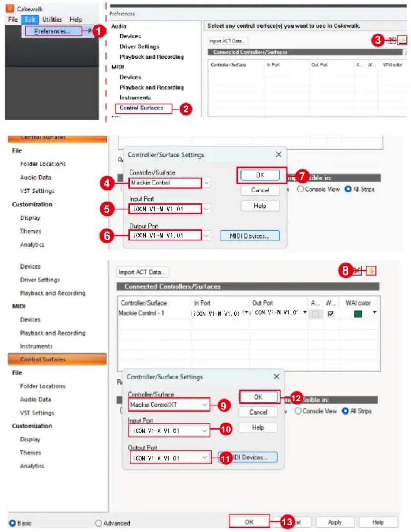Click add-controller star icon beside Select any control surface text
This screenshot has height=532, width=411.
[x=403, y=40]
